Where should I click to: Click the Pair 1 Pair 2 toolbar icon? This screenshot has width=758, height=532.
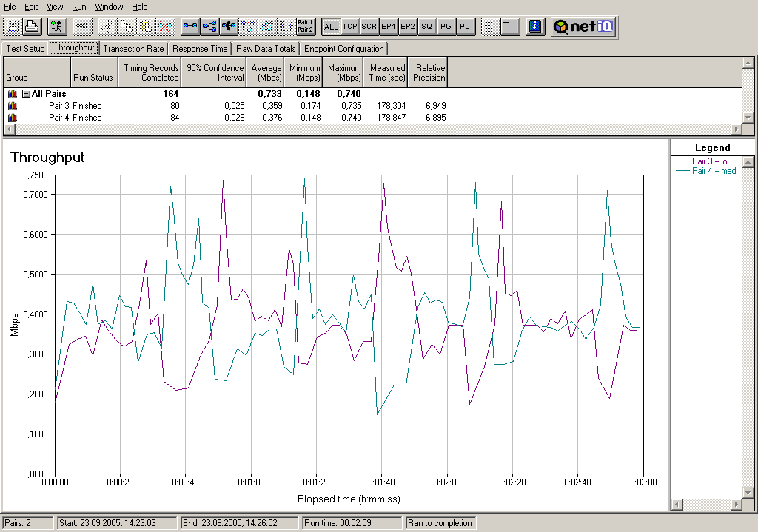[305, 27]
